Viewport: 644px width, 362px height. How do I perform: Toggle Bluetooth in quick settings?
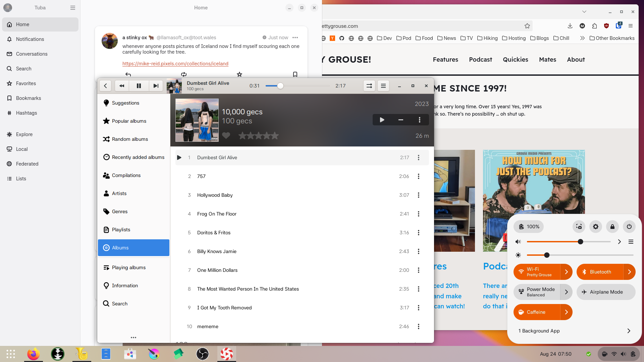(x=600, y=272)
